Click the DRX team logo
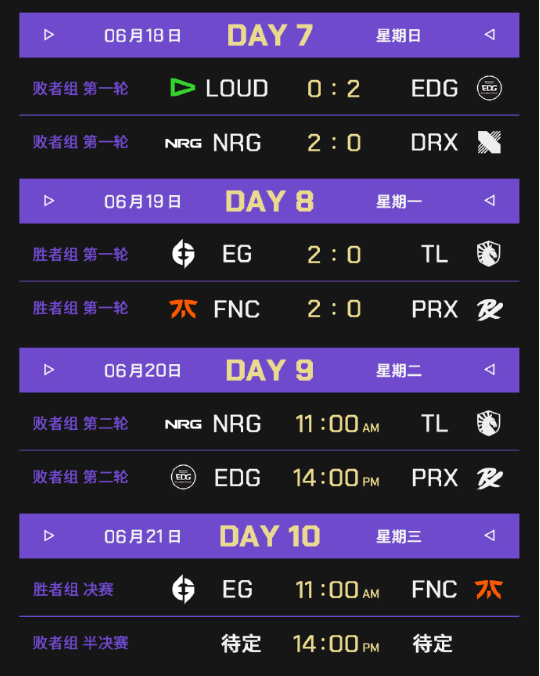Viewport: 540px width, 676px height. [489, 142]
